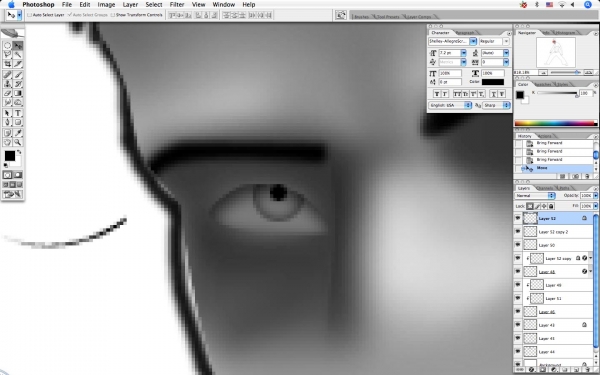Viewport: 600px width, 375px height.
Task: Select the Smudge tool
Action: pos(7,102)
